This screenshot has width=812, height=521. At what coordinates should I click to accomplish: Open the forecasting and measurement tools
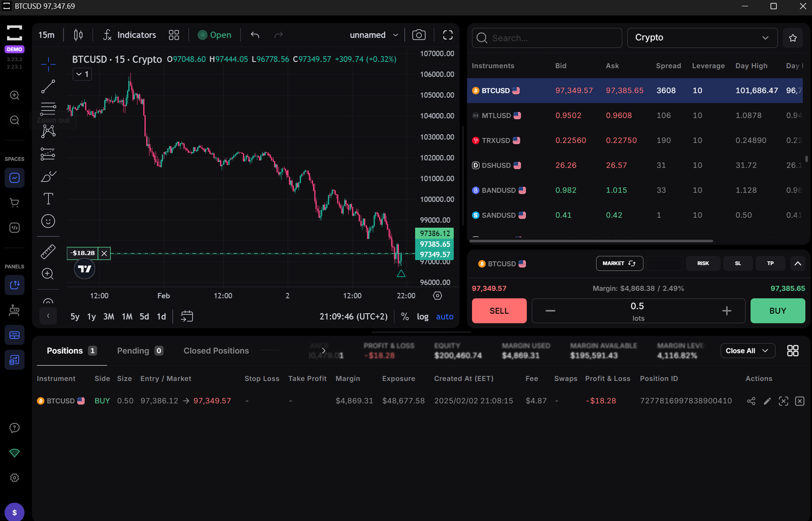tap(48, 153)
